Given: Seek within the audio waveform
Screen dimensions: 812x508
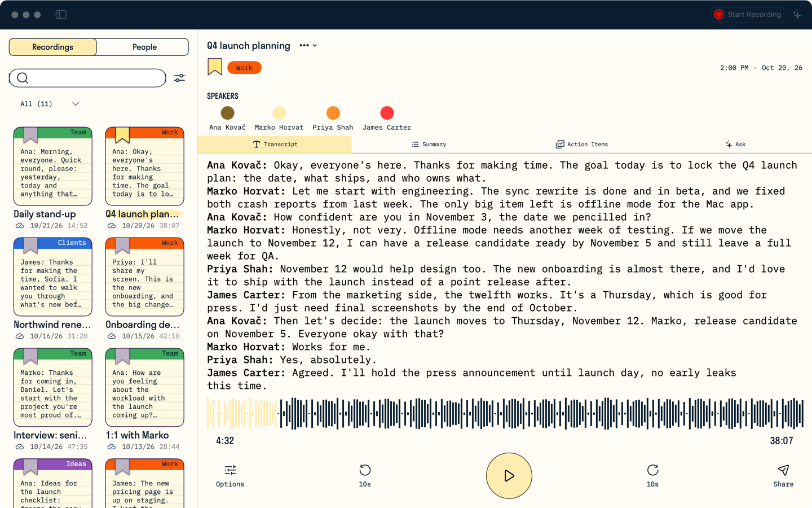Looking at the screenshot, I should tap(505, 413).
